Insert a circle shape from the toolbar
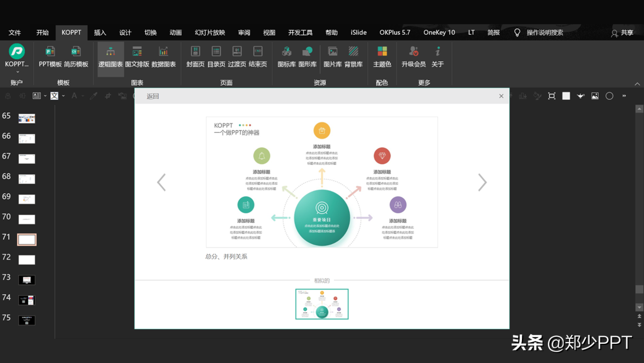Screen dimensions: 644x363 (609, 96)
